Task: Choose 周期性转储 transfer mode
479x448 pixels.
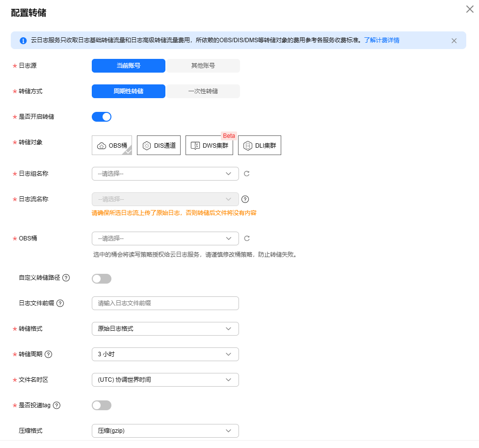Action: point(128,91)
